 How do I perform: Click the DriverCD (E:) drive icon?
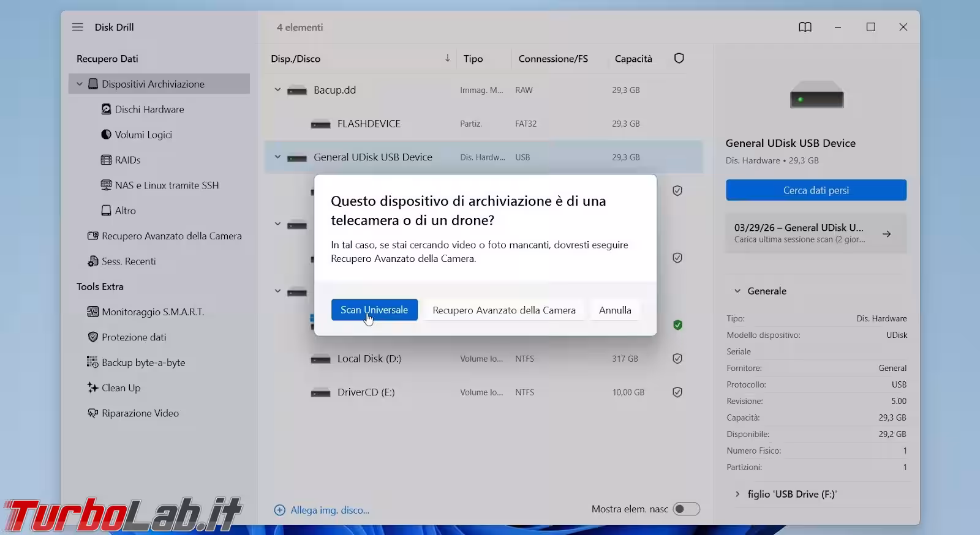[321, 393]
